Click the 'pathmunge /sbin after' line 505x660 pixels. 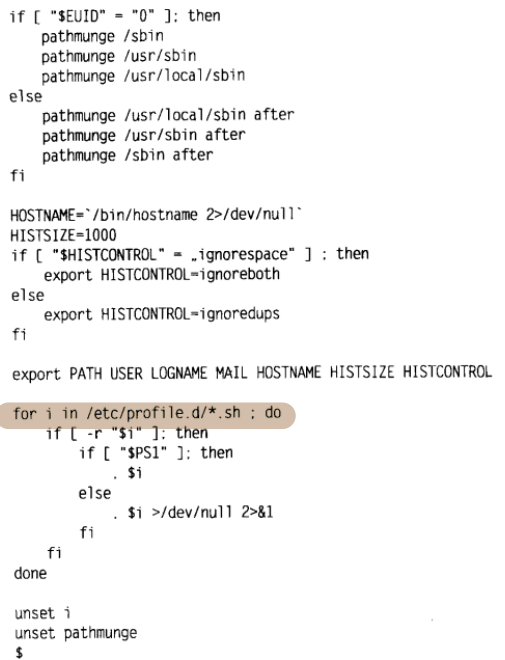[x=127, y=155]
